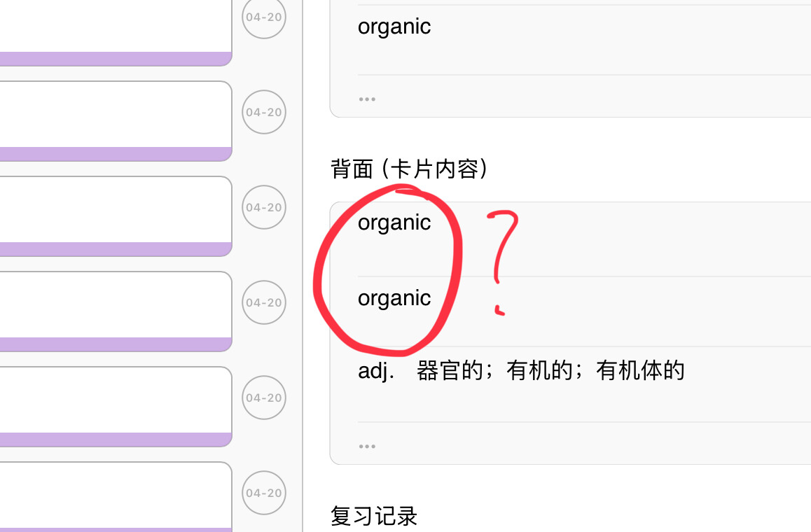Click the topmost partially visible 04-20 date badge

coord(264,17)
